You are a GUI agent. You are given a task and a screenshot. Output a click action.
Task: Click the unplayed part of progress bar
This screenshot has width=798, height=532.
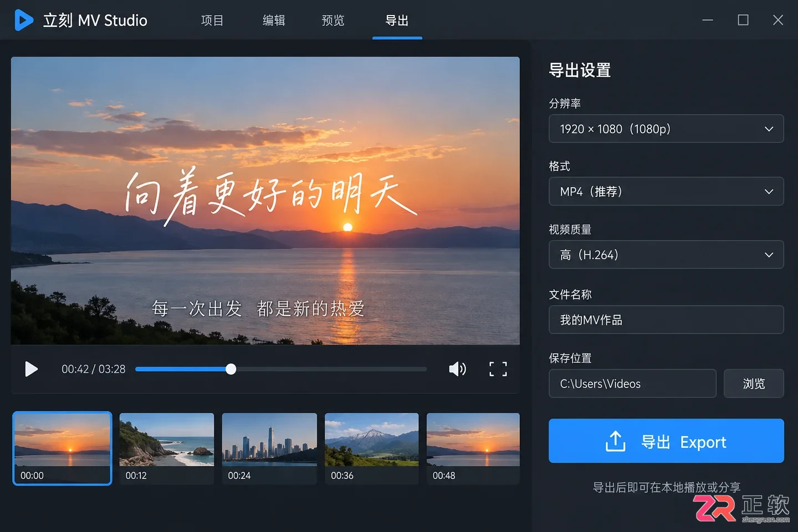coord(331,369)
